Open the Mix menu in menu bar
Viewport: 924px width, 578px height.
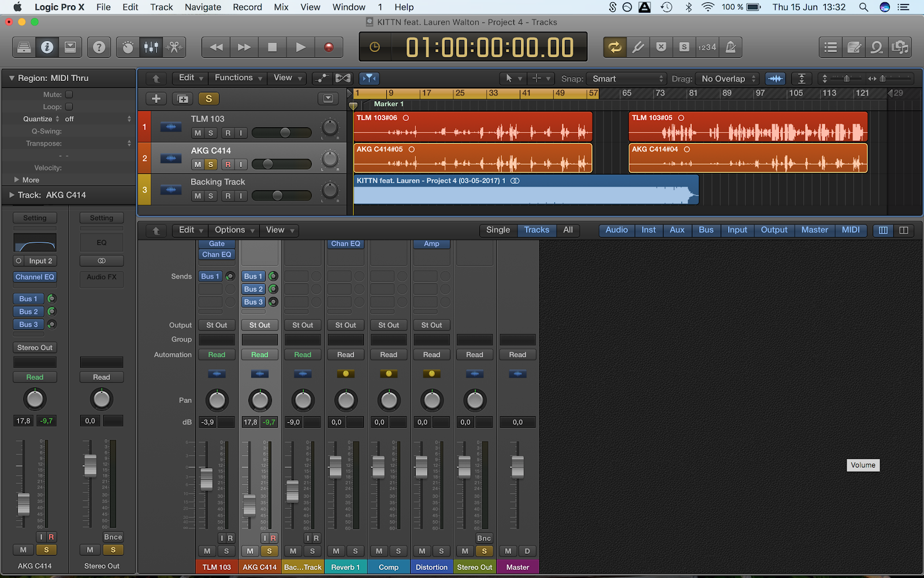tap(281, 7)
